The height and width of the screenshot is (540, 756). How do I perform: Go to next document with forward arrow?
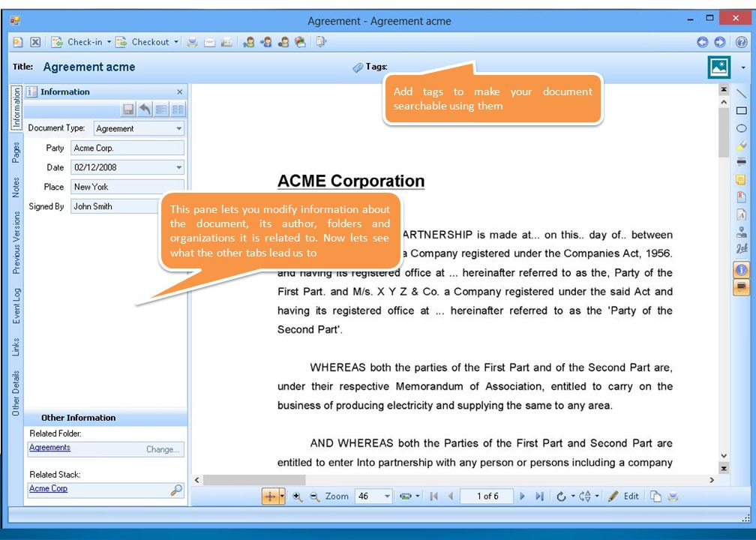720,43
